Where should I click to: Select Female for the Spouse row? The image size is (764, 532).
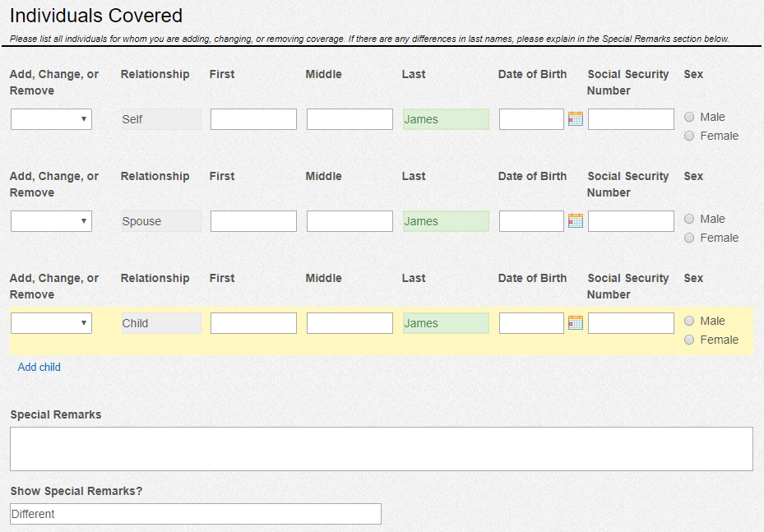tap(689, 238)
